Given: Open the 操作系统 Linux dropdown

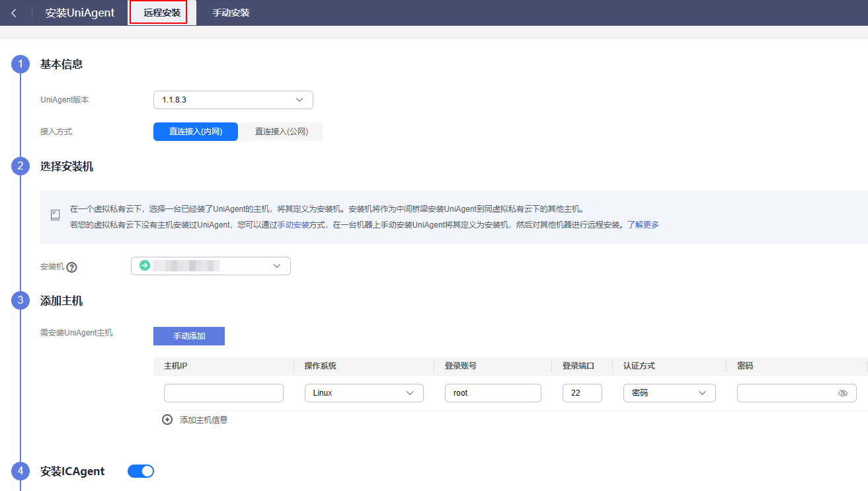Looking at the screenshot, I should tap(364, 393).
